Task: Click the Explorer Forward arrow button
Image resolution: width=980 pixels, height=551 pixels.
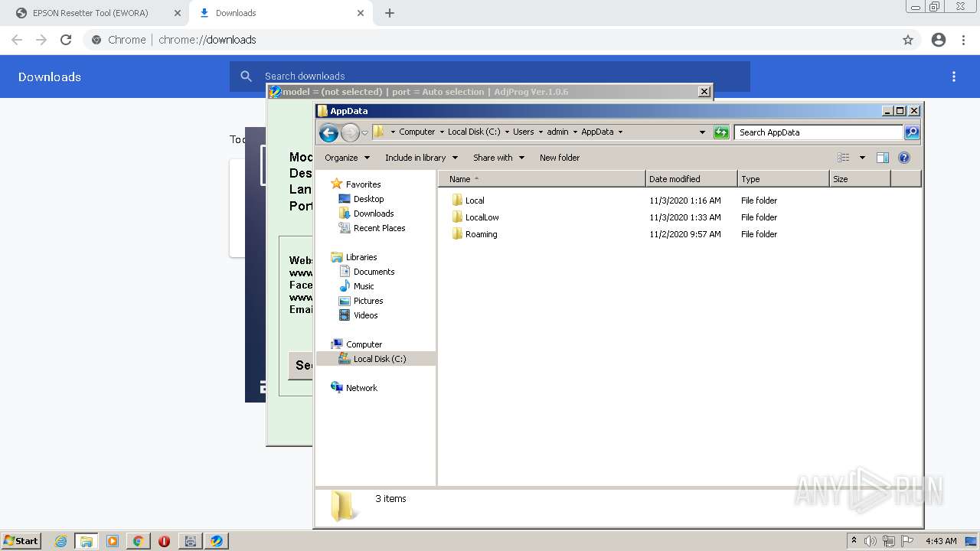Action: [350, 132]
